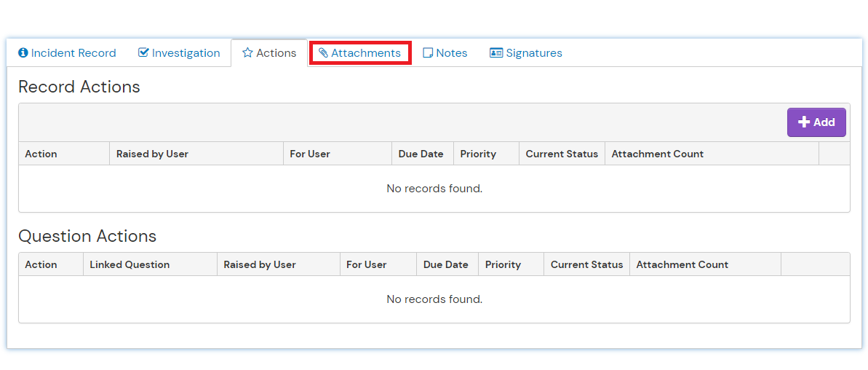The image size is (868, 370).
Task: Click the paperclip icon on Attachments tab
Action: tap(324, 53)
